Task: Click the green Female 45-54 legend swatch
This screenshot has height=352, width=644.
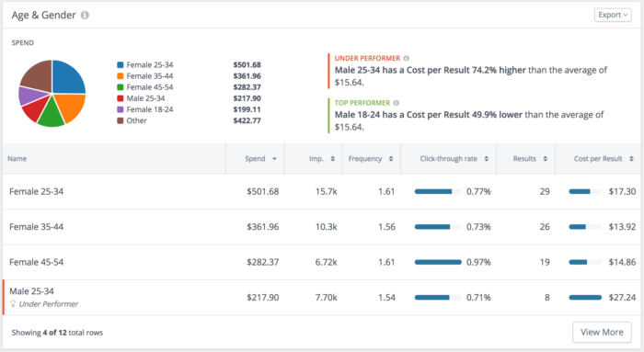Action: pyautogui.click(x=121, y=87)
